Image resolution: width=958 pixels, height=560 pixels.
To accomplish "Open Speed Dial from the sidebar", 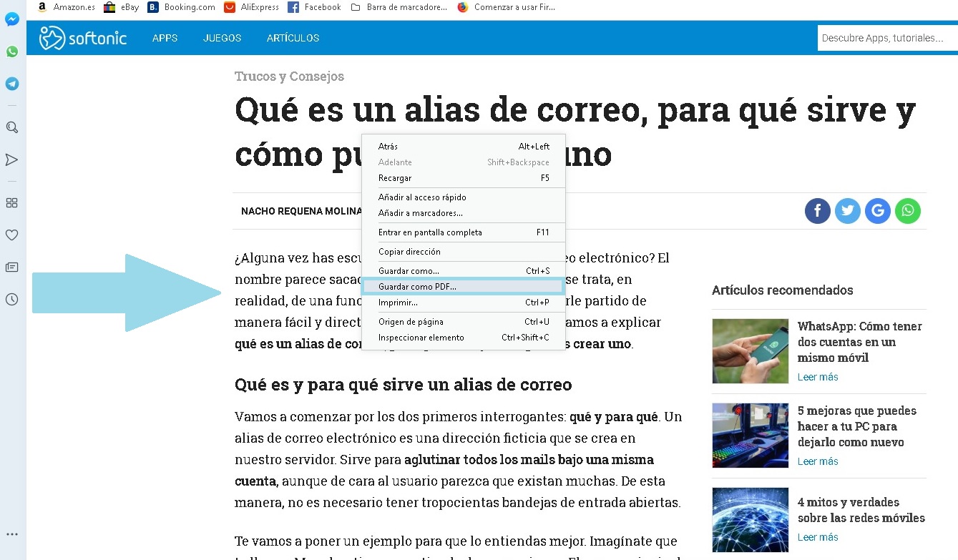I will [x=11, y=202].
